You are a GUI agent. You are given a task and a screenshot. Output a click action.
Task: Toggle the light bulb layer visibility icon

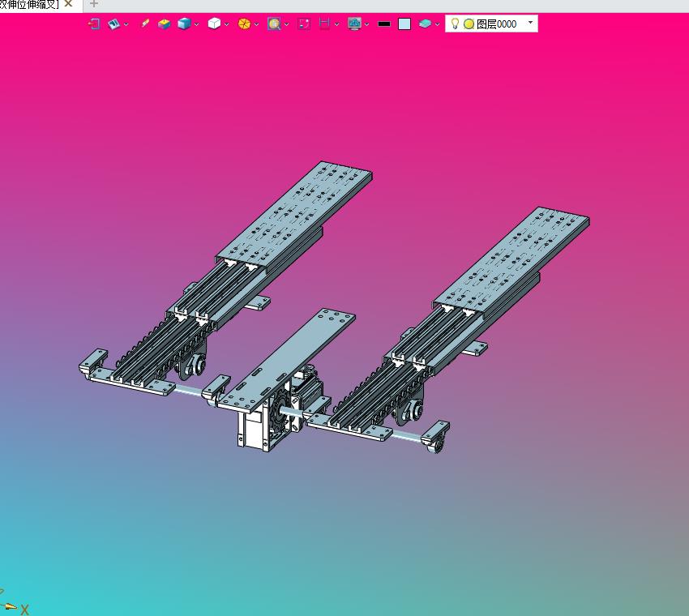click(456, 24)
